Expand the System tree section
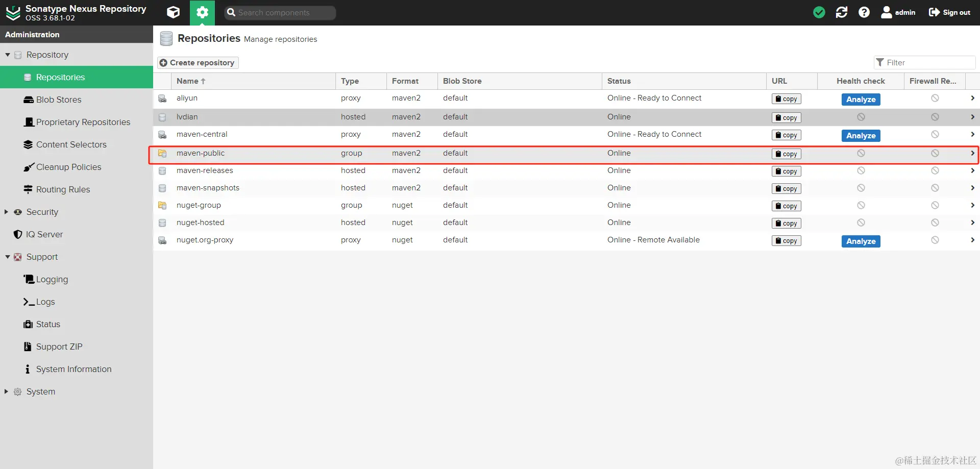This screenshot has height=469, width=980. [6, 391]
